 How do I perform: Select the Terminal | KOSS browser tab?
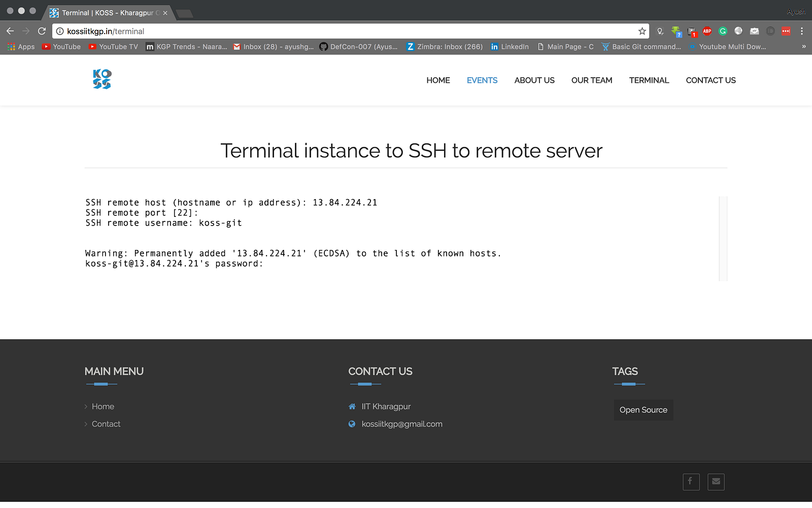109,13
